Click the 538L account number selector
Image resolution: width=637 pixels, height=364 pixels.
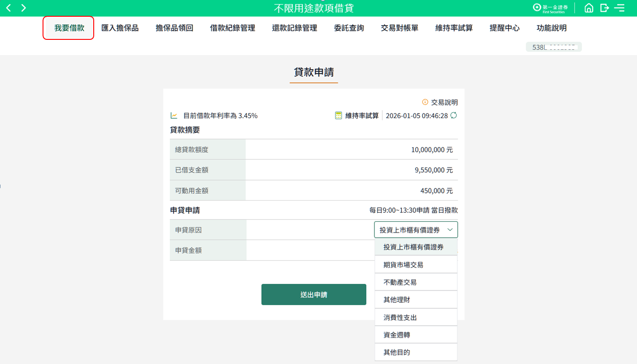click(553, 47)
